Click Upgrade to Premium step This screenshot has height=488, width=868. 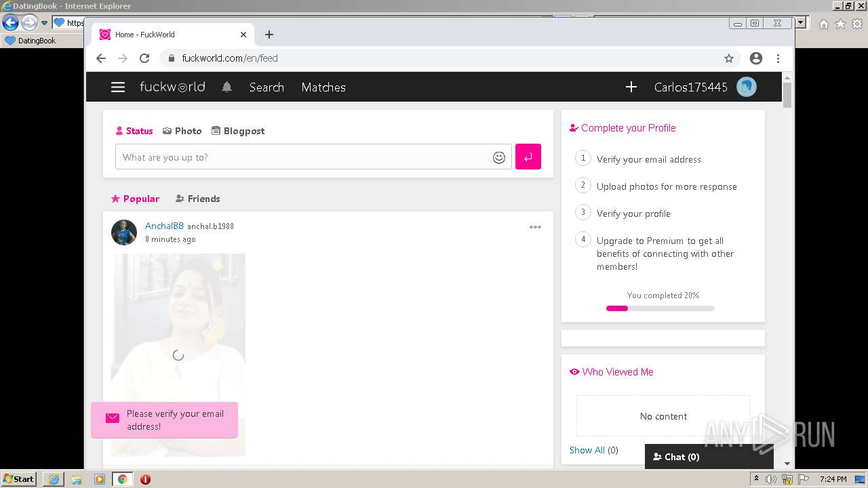[x=665, y=253]
